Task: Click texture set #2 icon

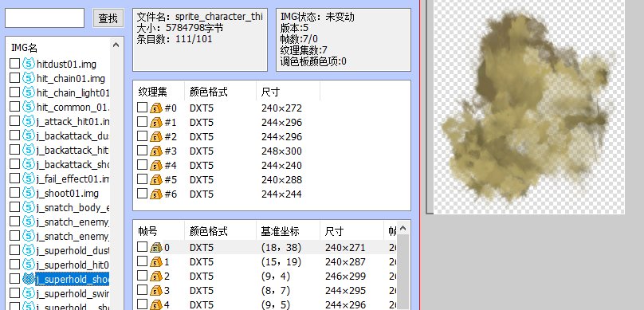Action: [156, 137]
